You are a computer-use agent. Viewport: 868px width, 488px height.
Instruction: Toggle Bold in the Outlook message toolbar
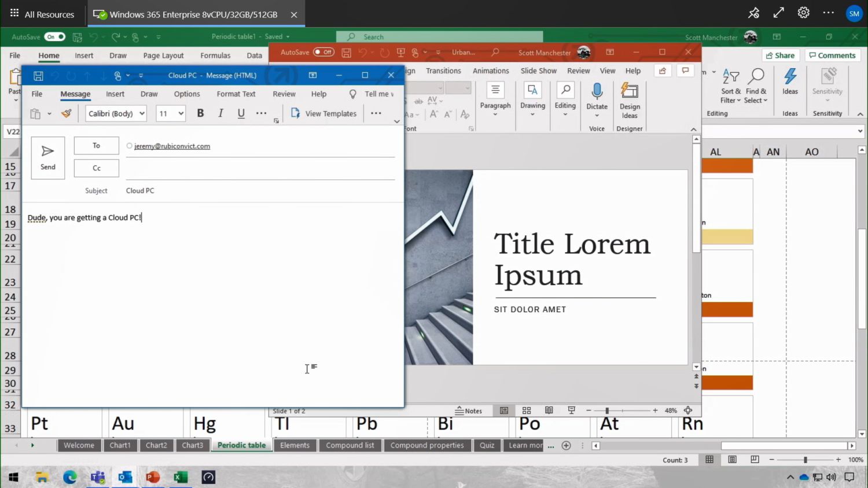click(x=200, y=113)
